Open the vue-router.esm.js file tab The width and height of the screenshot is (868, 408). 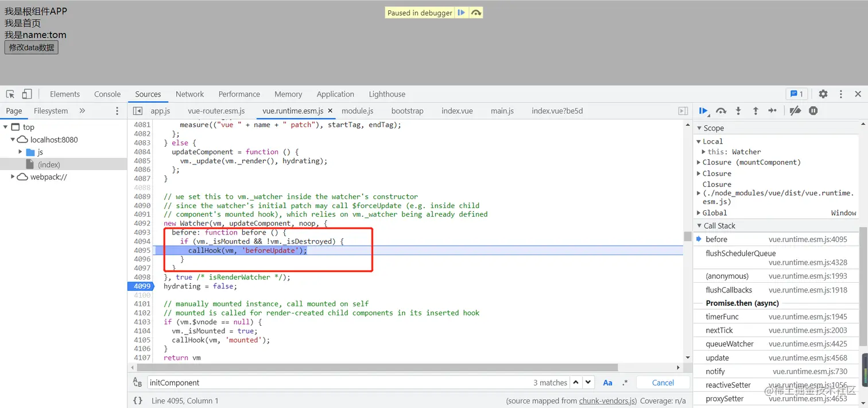coord(216,111)
